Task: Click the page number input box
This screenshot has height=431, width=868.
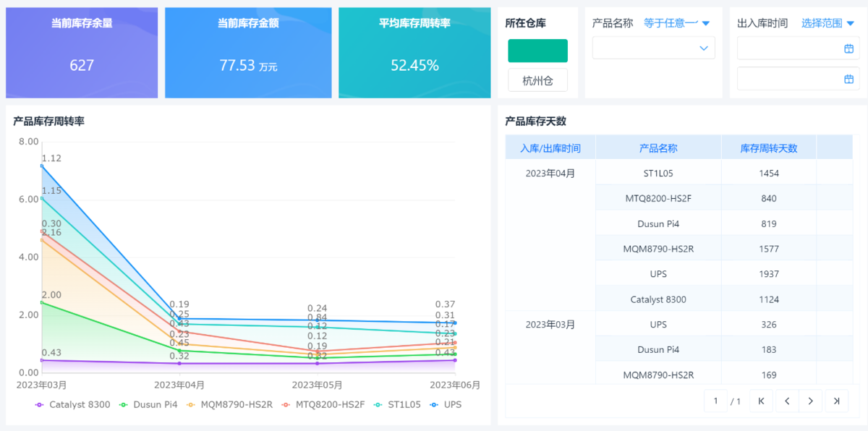Action: click(x=715, y=401)
